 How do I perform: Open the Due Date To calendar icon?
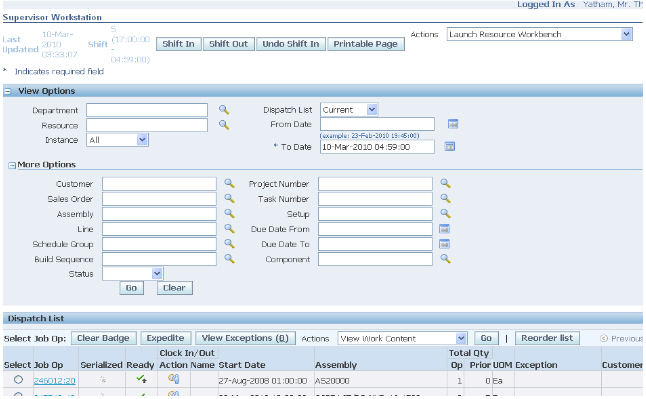(x=444, y=244)
